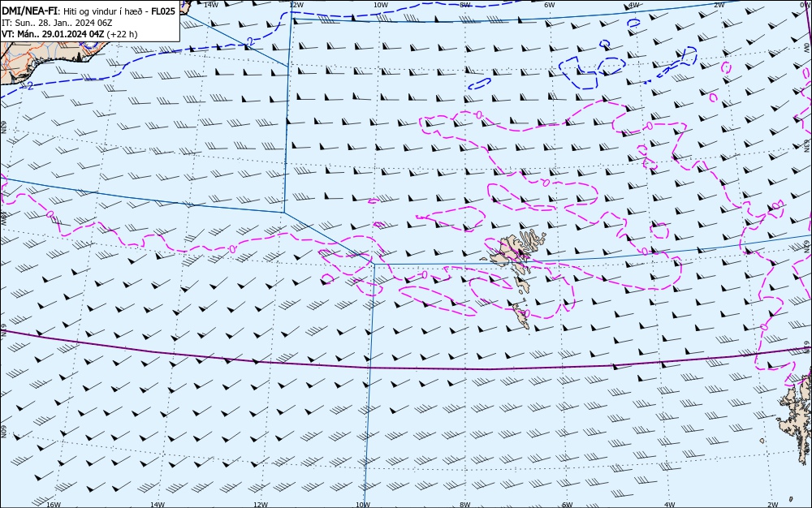Click the '12W' longitude label on the bottom edge

point(261,505)
